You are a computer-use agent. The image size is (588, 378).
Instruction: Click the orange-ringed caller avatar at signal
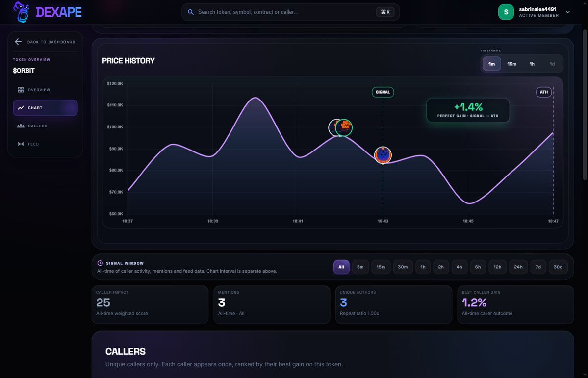383,155
